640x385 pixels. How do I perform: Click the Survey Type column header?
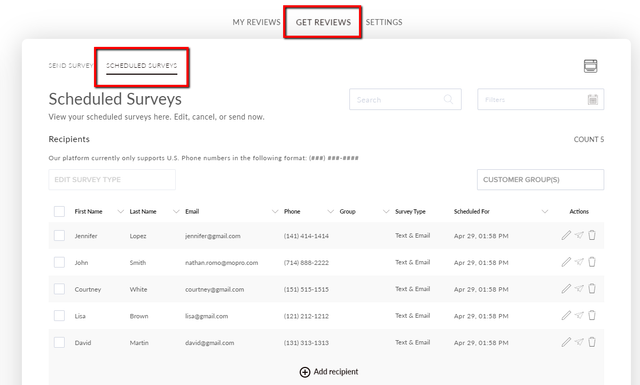point(410,211)
